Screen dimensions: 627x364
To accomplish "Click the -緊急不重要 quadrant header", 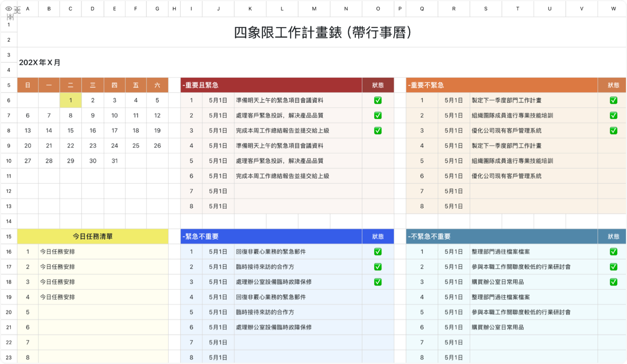I will [x=271, y=237].
